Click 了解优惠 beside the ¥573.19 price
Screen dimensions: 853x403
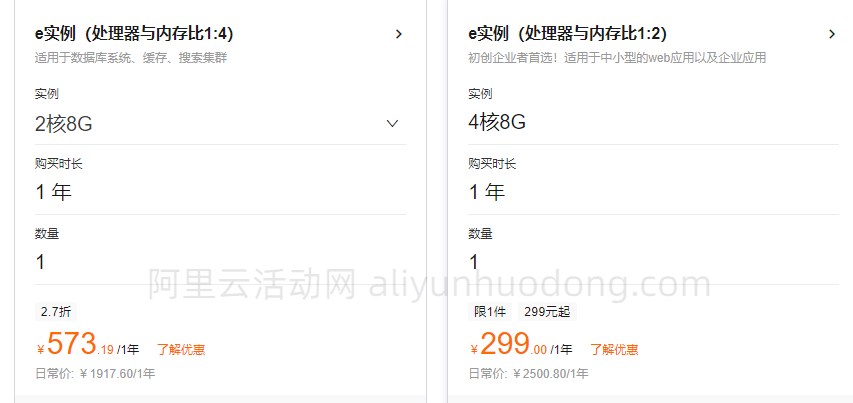[x=181, y=349]
